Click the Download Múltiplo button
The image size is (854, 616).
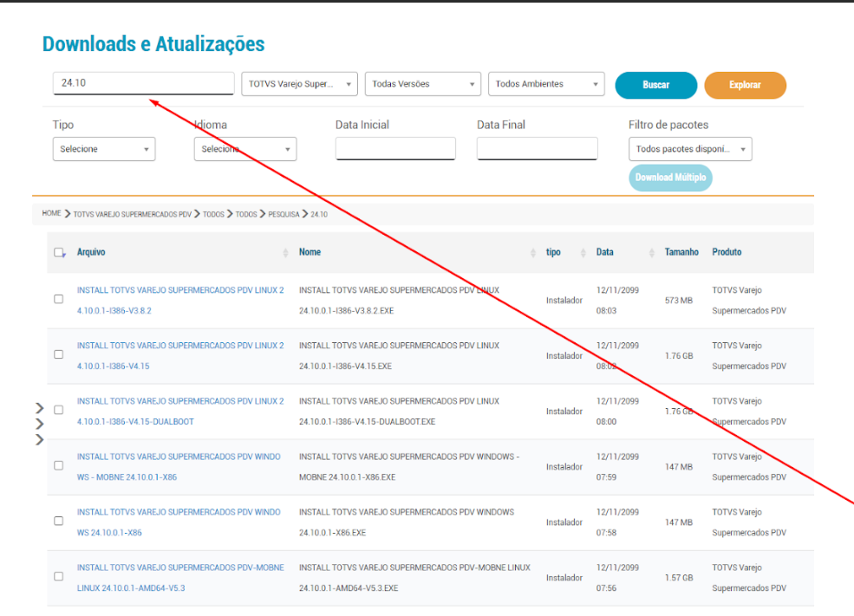670,178
